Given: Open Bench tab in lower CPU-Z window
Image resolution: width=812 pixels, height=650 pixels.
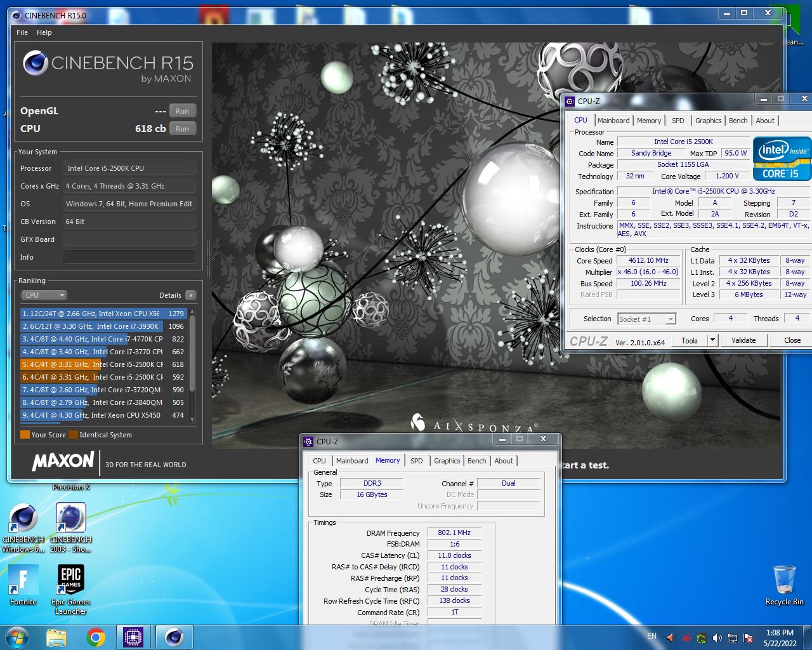Looking at the screenshot, I should click(477, 461).
